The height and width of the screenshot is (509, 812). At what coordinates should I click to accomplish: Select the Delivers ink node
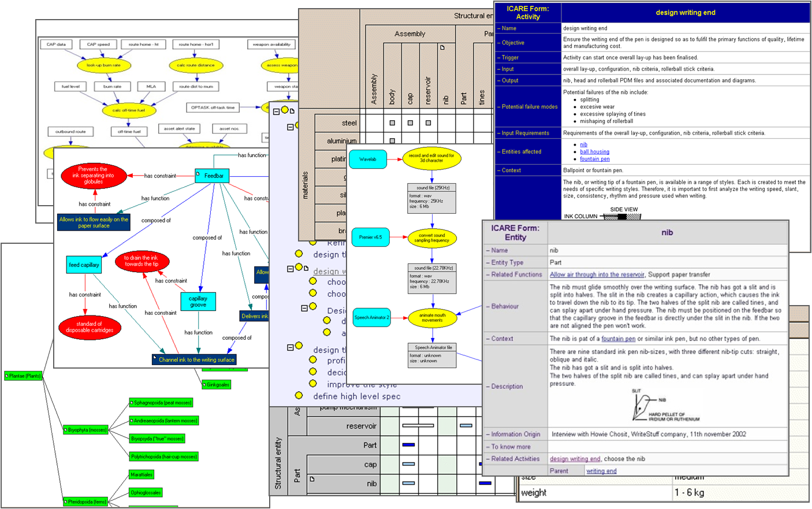tap(255, 316)
